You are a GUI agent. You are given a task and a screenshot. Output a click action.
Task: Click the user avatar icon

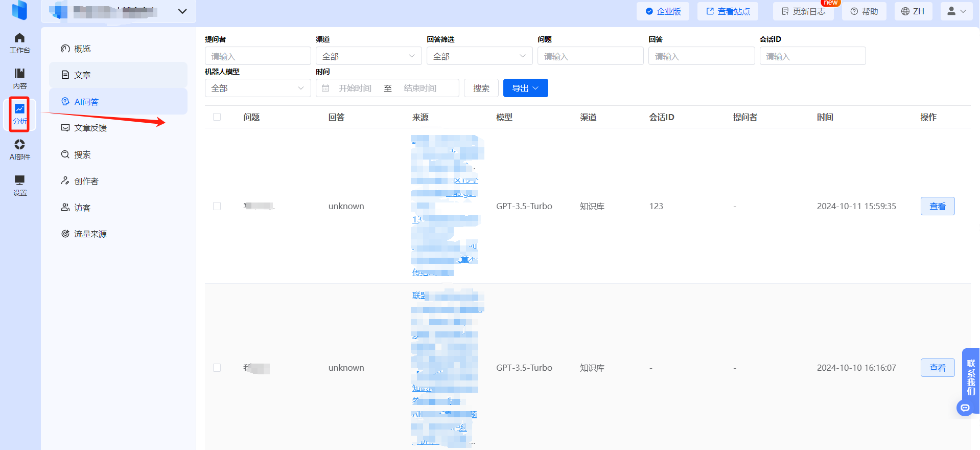(x=951, y=11)
